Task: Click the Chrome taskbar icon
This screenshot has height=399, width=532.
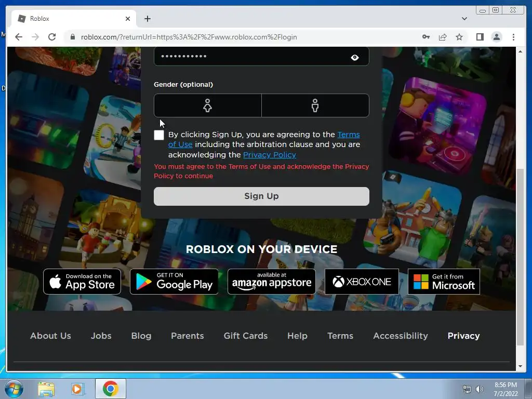Action: (111, 389)
